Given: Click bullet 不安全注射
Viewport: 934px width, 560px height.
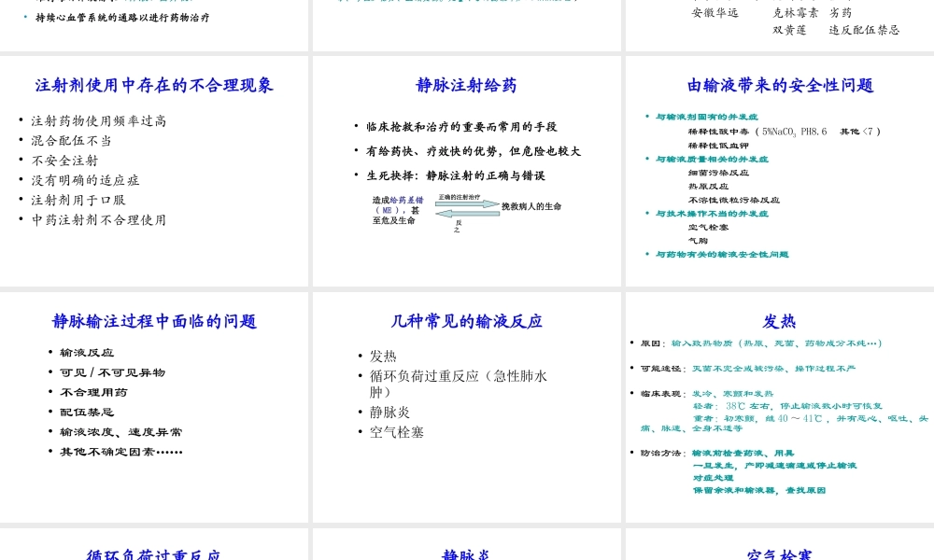Looking at the screenshot, I should pyautogui.click(x=65, y=161).
